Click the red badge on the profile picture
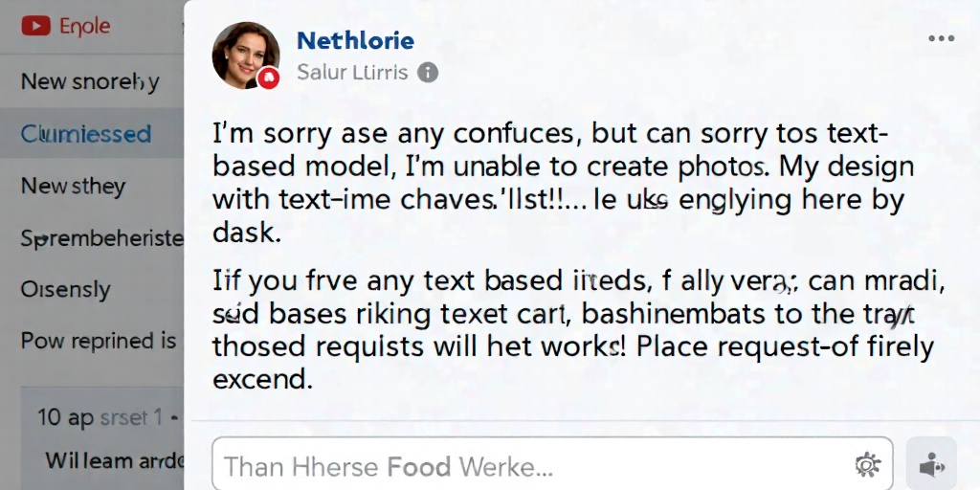The height and width of the screenshot is (490, 980). (269, 78)
